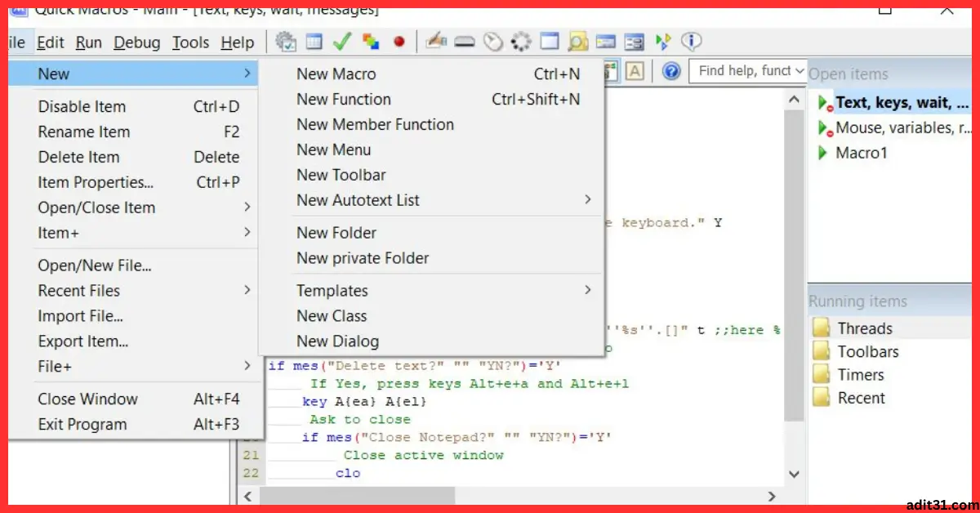Image resolution: width=980 pixels, height=513 pixels.
Task: Click Threads folder icon in Running items
Action: click(x=822, y=328)
